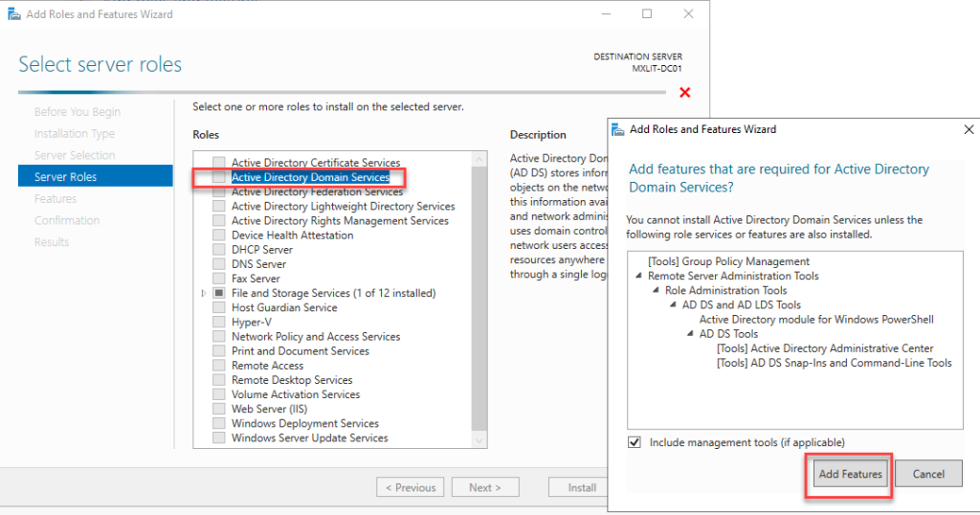Expand File and Storage Services node

click(204, 293)
